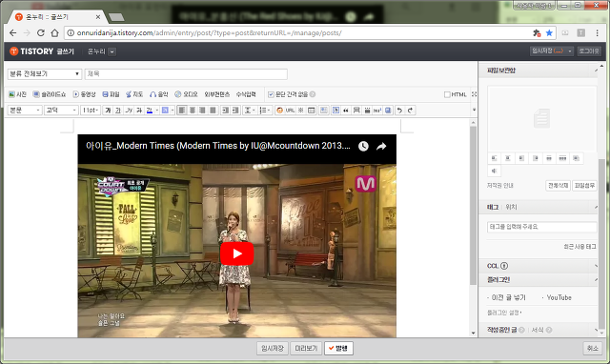Enable the HTML mode checkbox
610x364 pixels.
pos(447,94)
